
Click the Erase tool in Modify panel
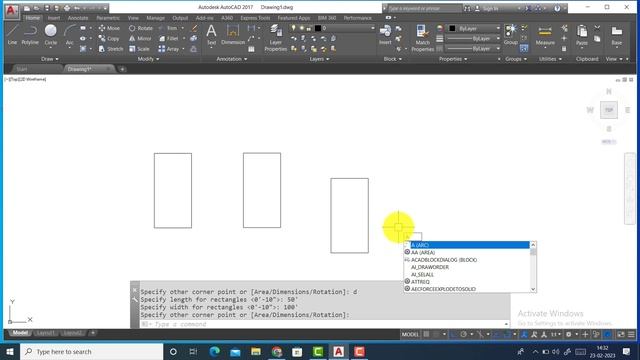[194, 28]
